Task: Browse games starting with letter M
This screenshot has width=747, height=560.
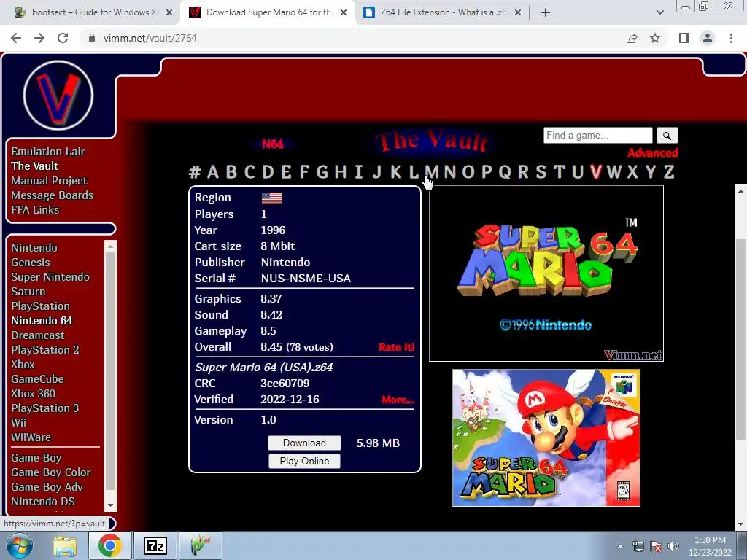Action: pyautogui.click(x=432, y=172)
